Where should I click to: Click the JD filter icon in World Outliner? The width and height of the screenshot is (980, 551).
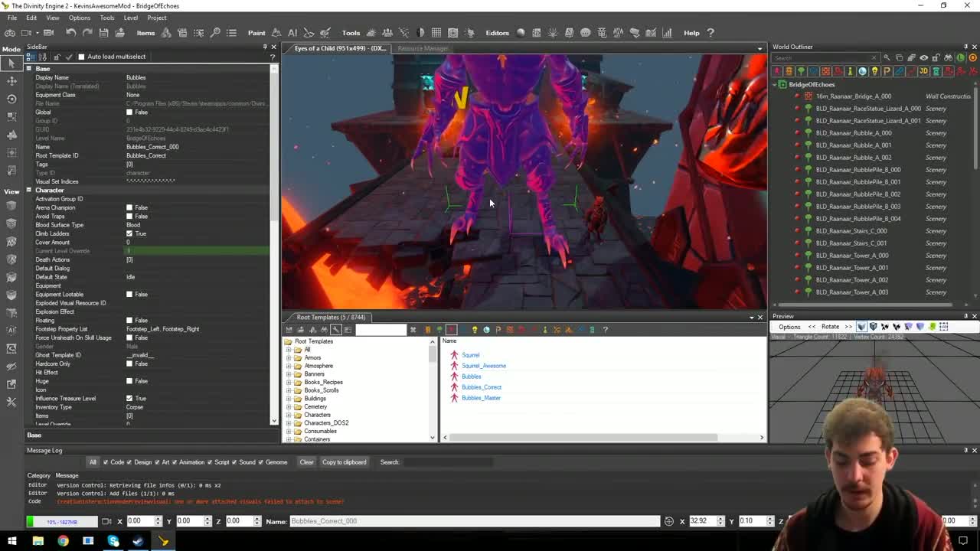(x=923, y=71)
